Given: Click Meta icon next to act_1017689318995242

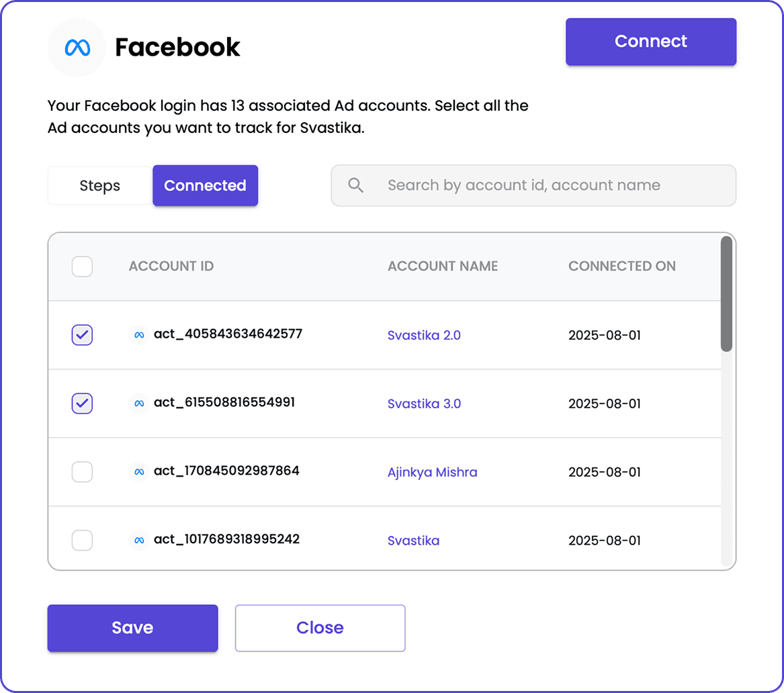Looking at the screenshot, I should click(139, 540).
